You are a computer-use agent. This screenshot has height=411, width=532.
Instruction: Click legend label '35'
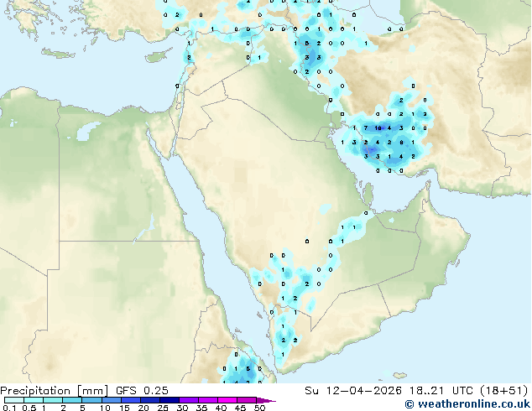(x=201, y=408)
